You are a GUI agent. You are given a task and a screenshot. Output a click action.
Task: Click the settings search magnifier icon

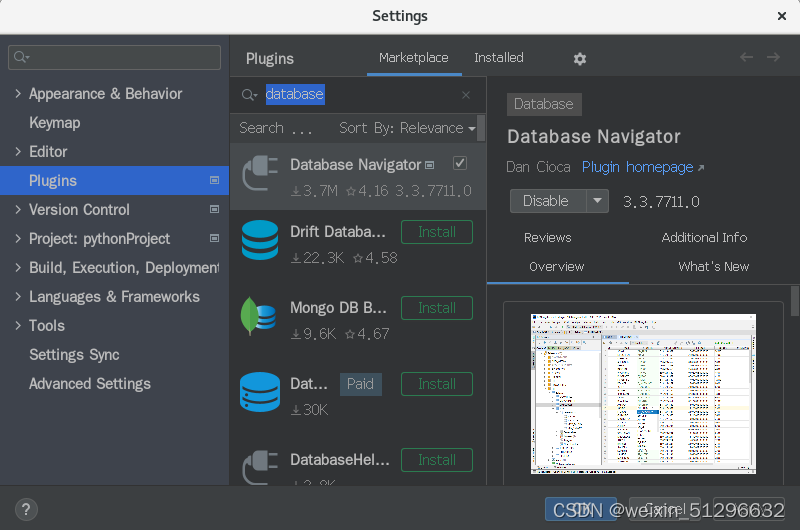pos(21,57)
